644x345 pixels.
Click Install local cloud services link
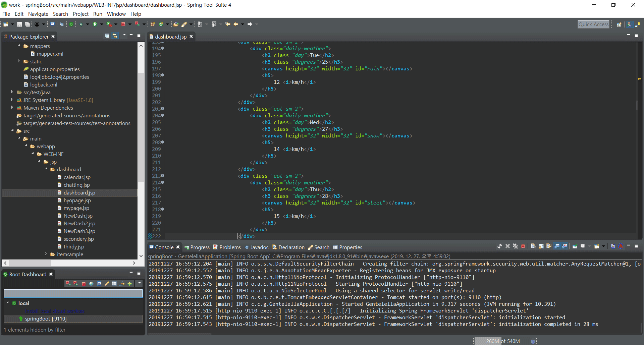pyautogui.click(x=55, y=311)
